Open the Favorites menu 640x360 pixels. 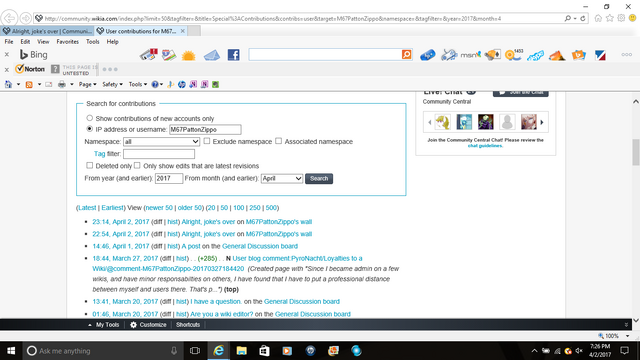(67, 42)
